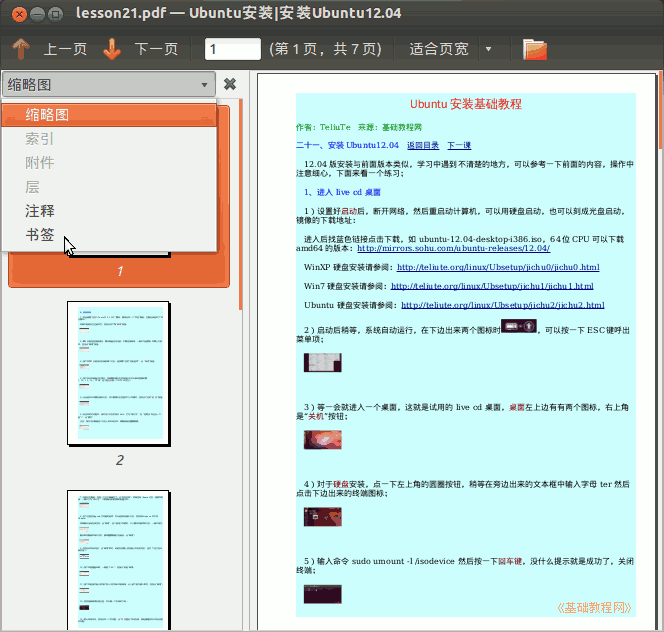Click the orange window close button

coord(14,14)
